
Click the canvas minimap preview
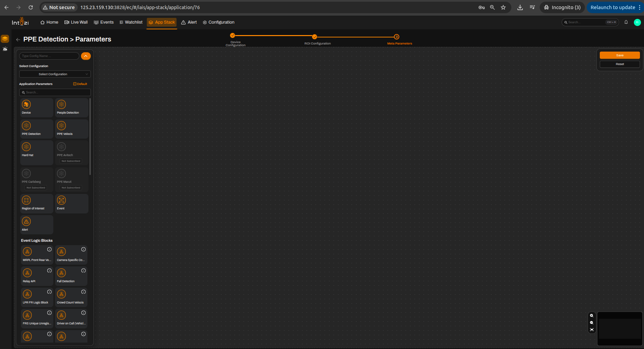pos(620,329)
